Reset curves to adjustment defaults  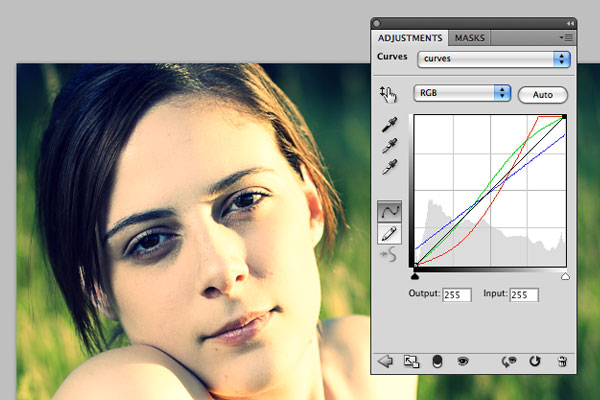(x=535, y=361)
